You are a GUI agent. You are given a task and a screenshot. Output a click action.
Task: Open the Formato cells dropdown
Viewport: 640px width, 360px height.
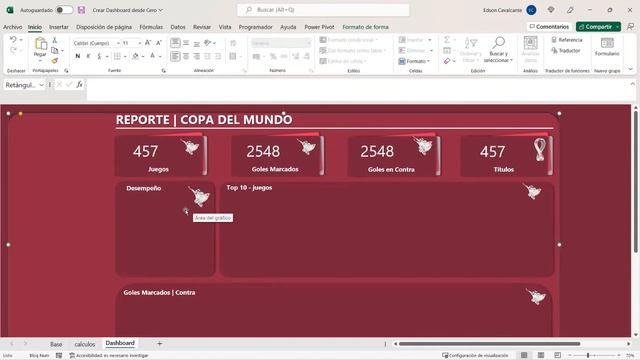tap(414, 61)
